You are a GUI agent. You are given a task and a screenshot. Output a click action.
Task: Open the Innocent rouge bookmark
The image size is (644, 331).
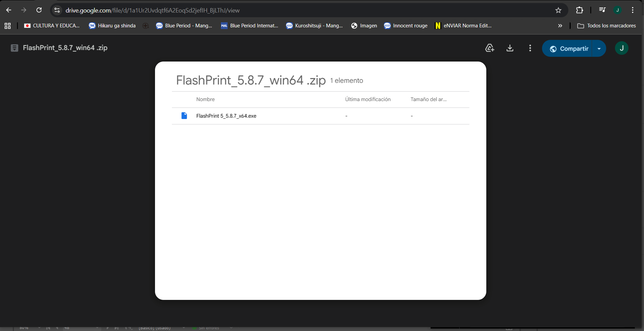click(406, 26)
